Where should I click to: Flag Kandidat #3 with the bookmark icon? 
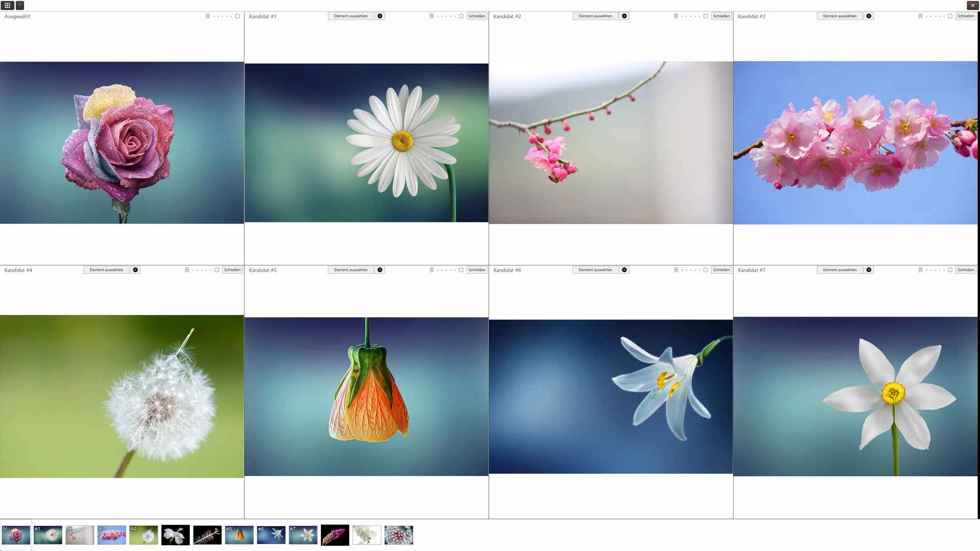coord(921,16)
